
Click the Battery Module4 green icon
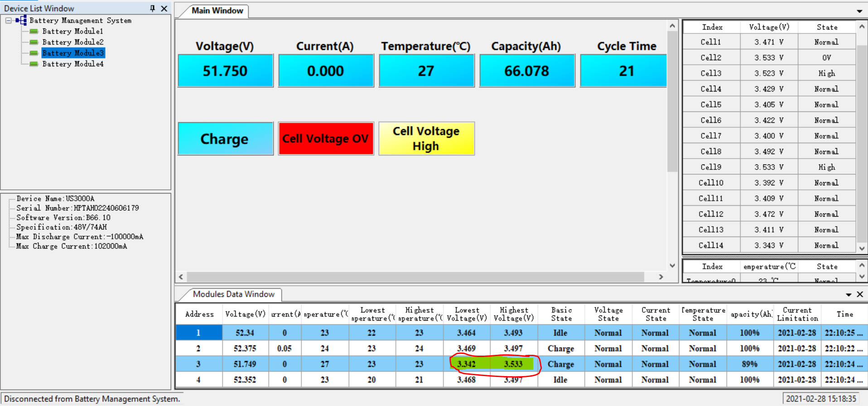(x=34, y=64)
